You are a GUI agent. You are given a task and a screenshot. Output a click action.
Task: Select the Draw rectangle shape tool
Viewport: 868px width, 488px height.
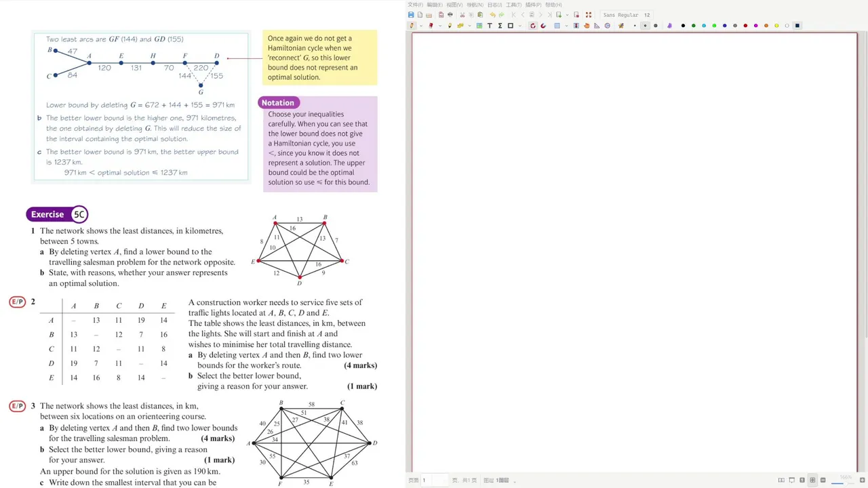(511, 25)
